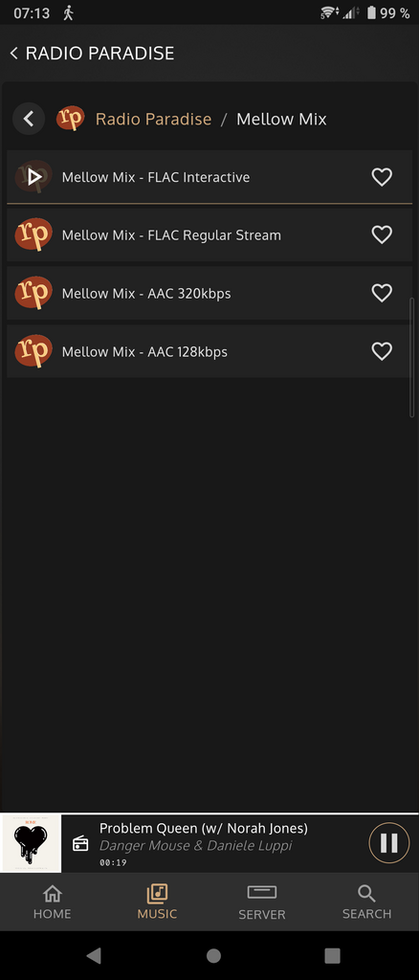Tap the play icon on FLAC Interactive
The image size is (419, 980).
click(x=34, y=177)
